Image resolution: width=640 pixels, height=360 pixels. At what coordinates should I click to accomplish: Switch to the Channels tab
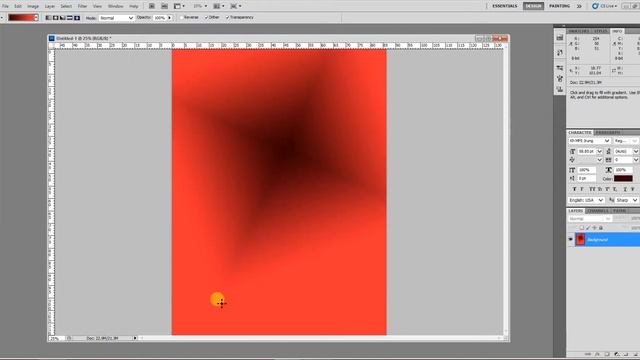(x=598, y=211)
